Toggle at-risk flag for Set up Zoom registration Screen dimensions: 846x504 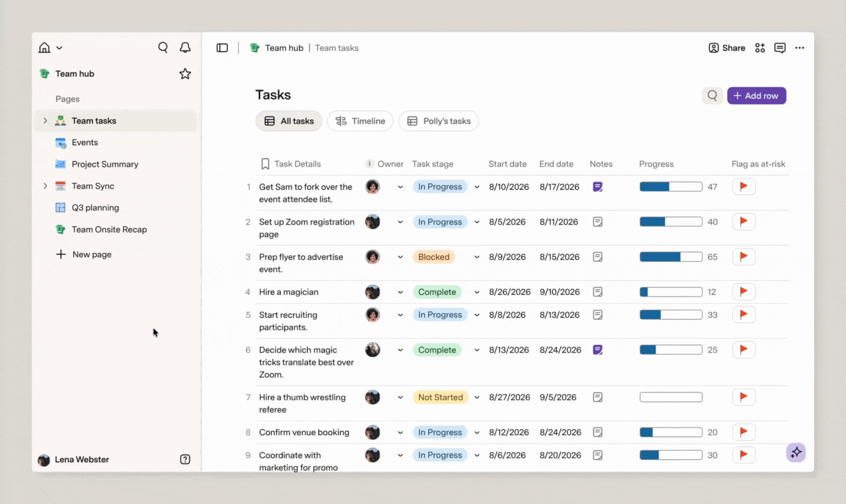744,222
